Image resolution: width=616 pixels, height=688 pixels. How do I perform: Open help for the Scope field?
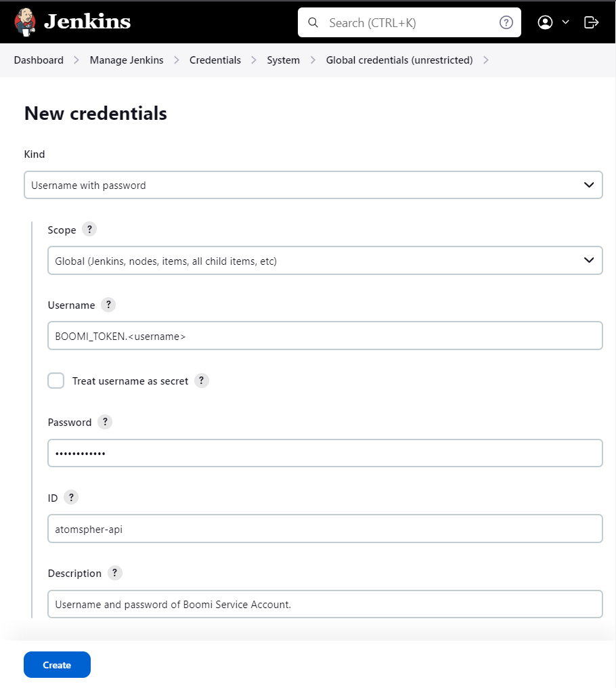pyautogui.click(x=89, y=229)
